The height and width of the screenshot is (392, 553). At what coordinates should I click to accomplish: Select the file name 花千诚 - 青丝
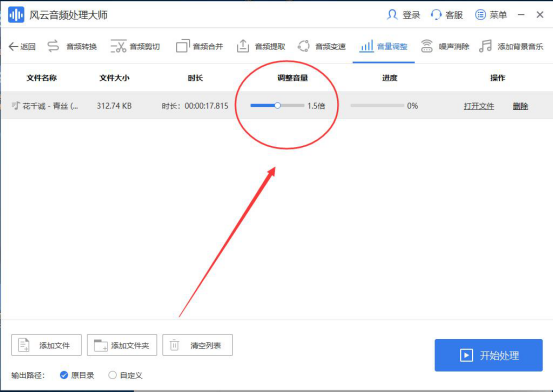(x=50, y=106)
